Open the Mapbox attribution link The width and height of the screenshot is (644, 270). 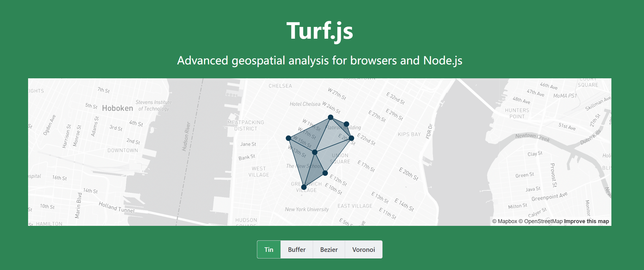coord(505,221)
